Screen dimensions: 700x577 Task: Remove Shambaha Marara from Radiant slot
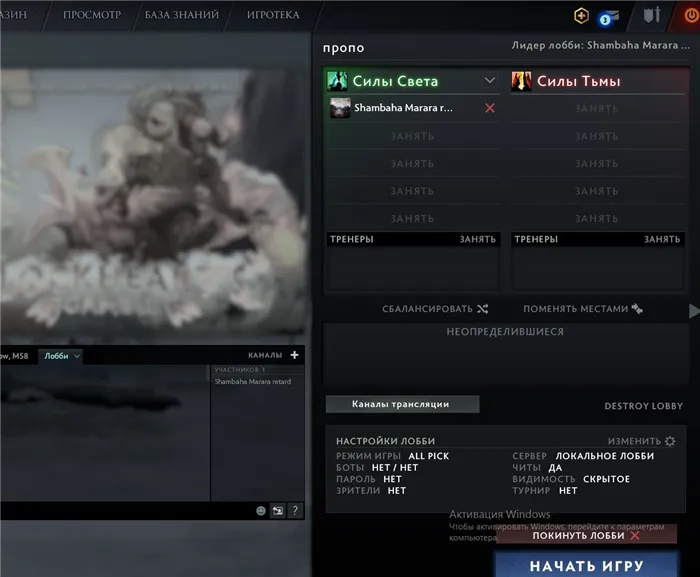point(490,108)
